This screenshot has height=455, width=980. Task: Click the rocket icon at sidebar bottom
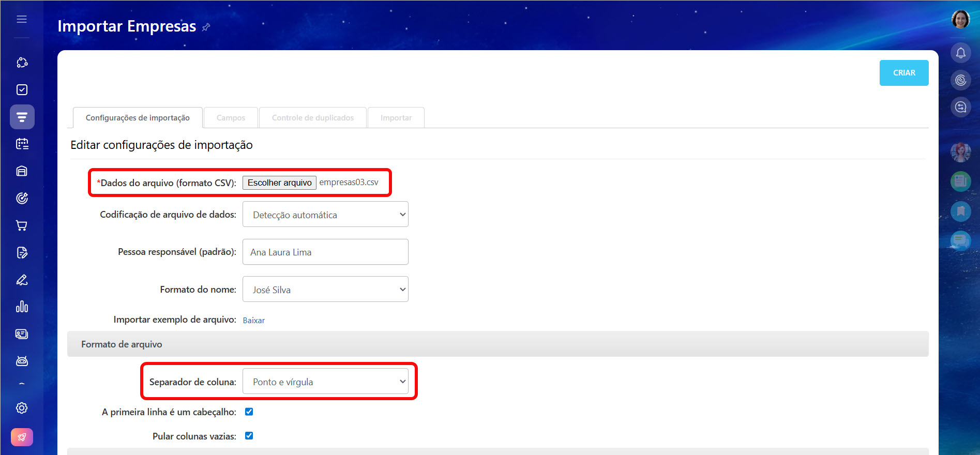tap(22, 437)
